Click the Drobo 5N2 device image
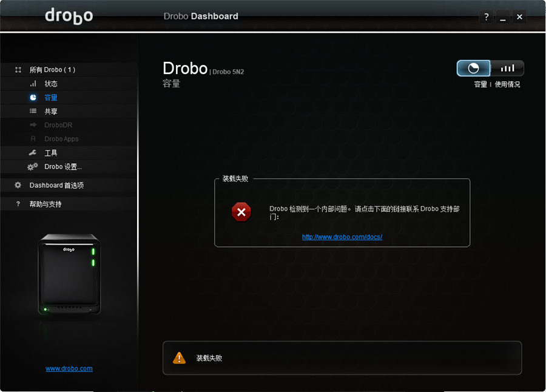This screenshot has width=546, height=392. (69, 274)
